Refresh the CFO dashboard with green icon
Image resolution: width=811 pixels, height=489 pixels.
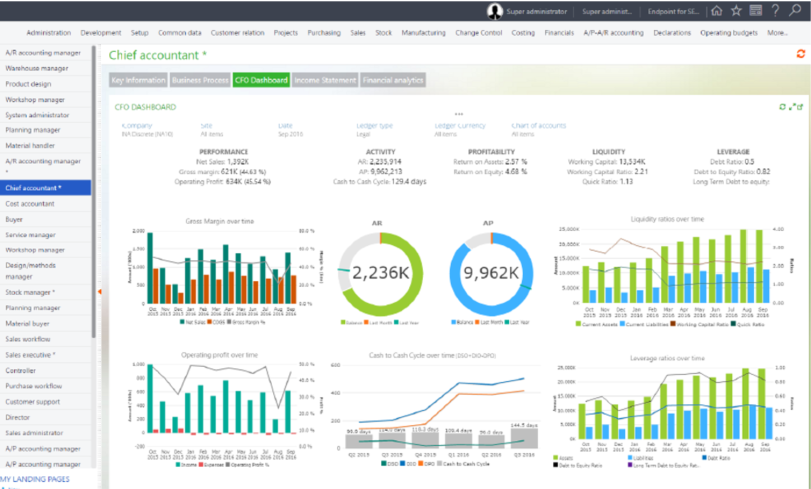(x=783, y=106)
